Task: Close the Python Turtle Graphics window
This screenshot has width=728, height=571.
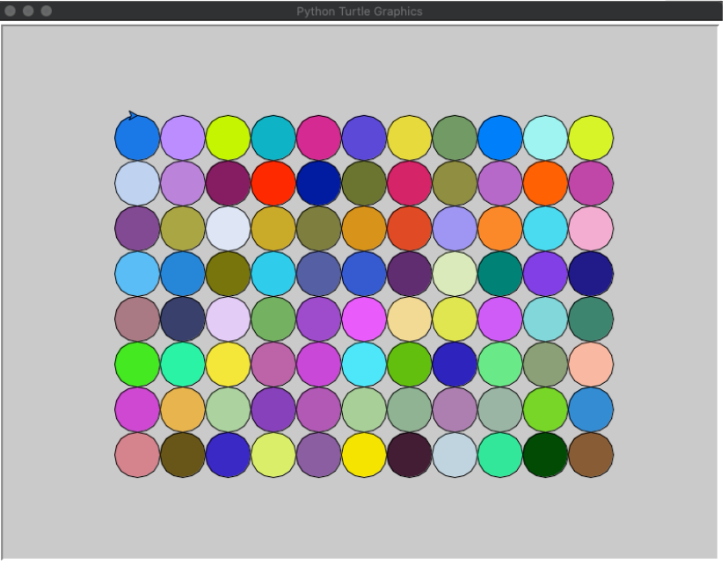Action: pyautogui.click(x=11, y=11)
